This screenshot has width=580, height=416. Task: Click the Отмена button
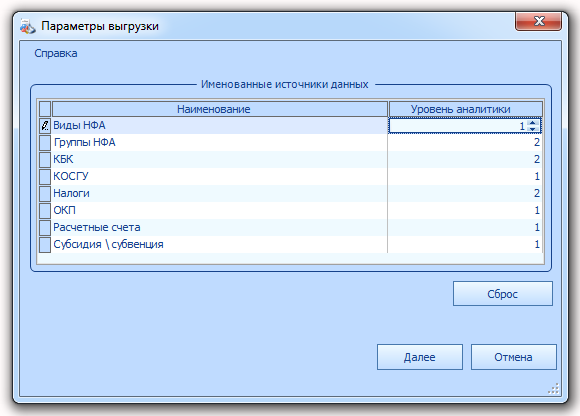(x=513, y=357)
